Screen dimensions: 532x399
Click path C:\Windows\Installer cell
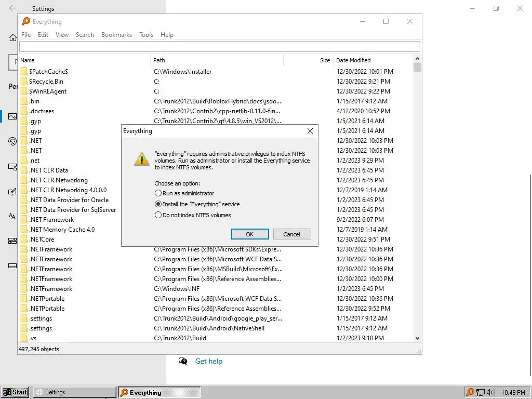coord(182,72)
